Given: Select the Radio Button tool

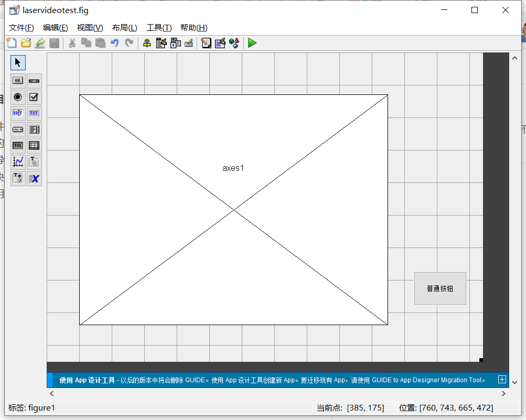Looking at the screenshot, I should (x=17, y=96).
